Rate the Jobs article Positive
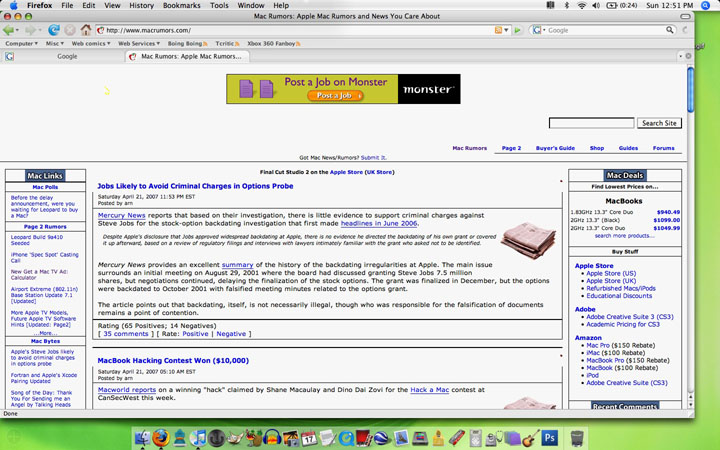 point(195,334)
